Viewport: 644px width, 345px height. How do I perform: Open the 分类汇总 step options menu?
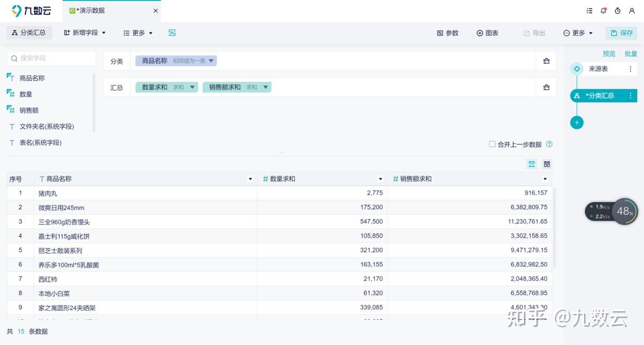631,96
